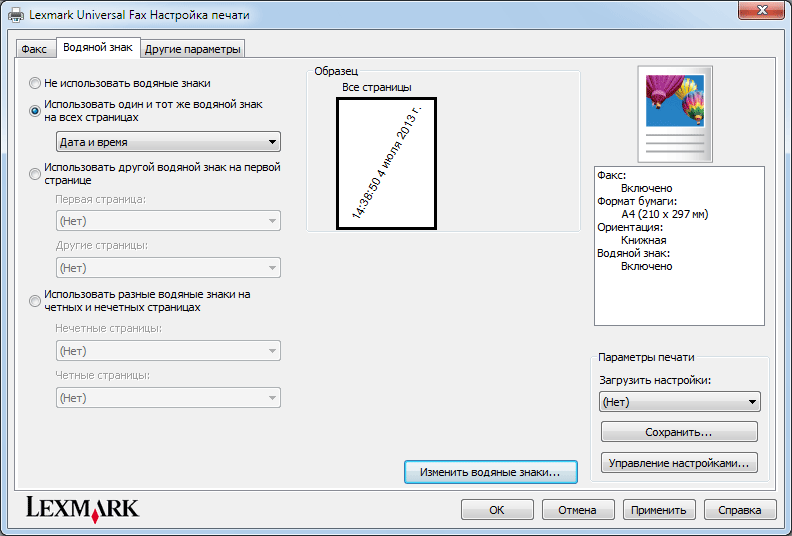Open the 'Другие страницы' dropdown

coord(168,268)
